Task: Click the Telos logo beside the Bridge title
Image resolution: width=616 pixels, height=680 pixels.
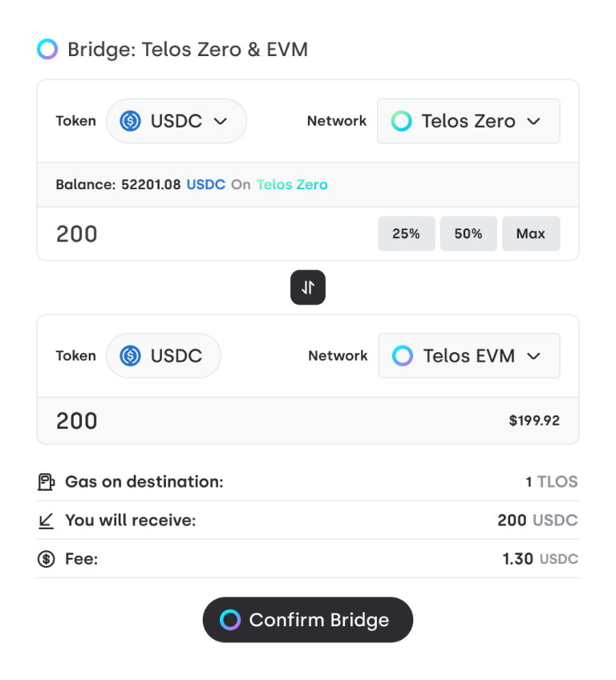Action: coord(47,50)
